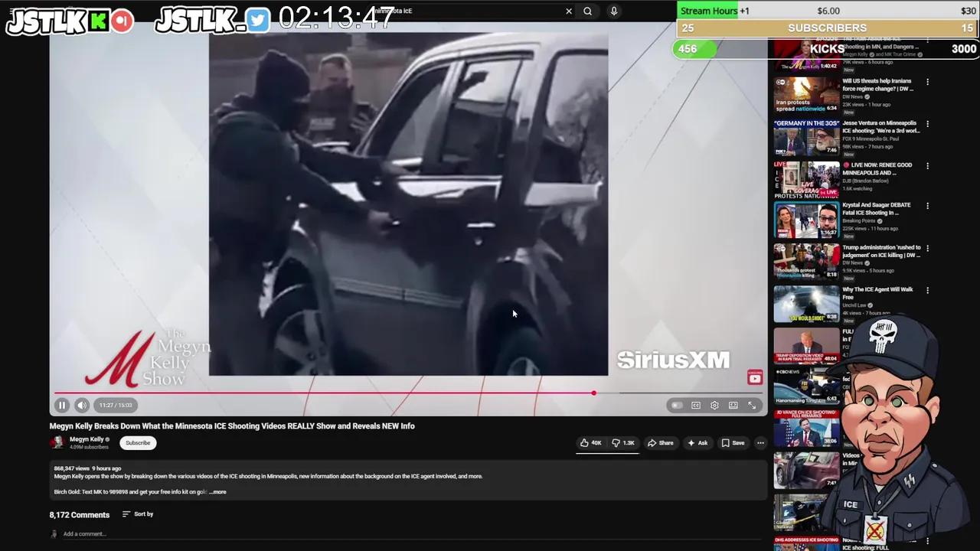Dislike the video showing 1.3K

coord(623,442)
